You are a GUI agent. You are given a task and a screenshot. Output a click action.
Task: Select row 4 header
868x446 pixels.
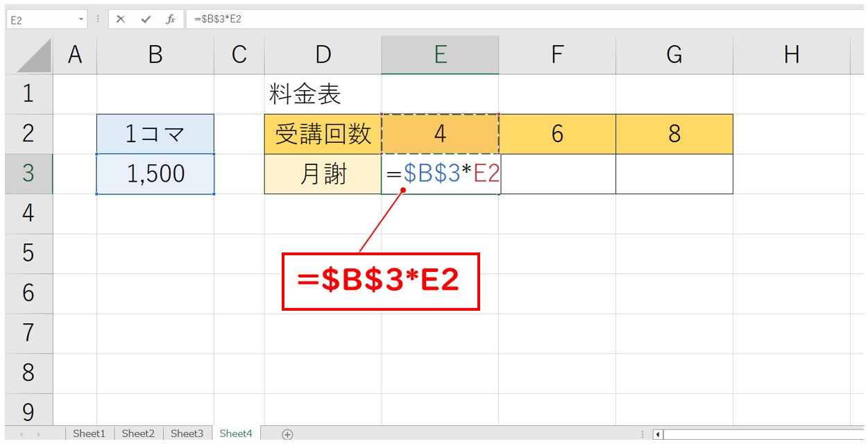(28, 214)
